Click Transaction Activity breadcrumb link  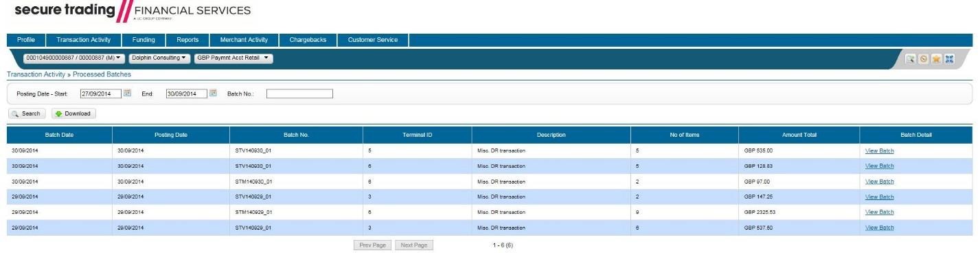coord(36,74)
